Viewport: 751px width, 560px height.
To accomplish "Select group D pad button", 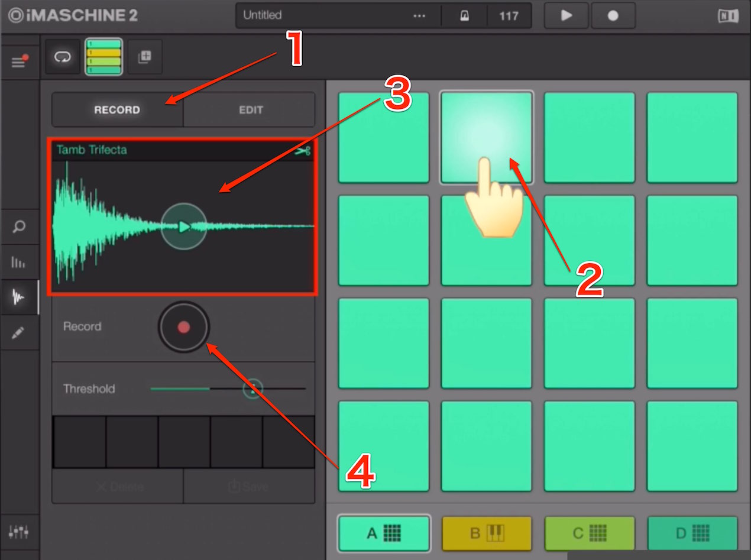I will tap(692, 533).
